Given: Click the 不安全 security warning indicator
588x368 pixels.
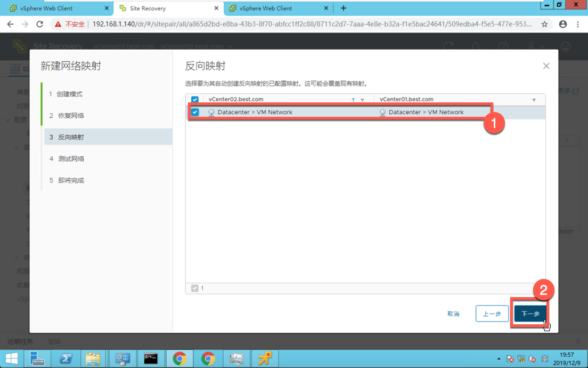Looking at the screenshot, I should point(70,24).
